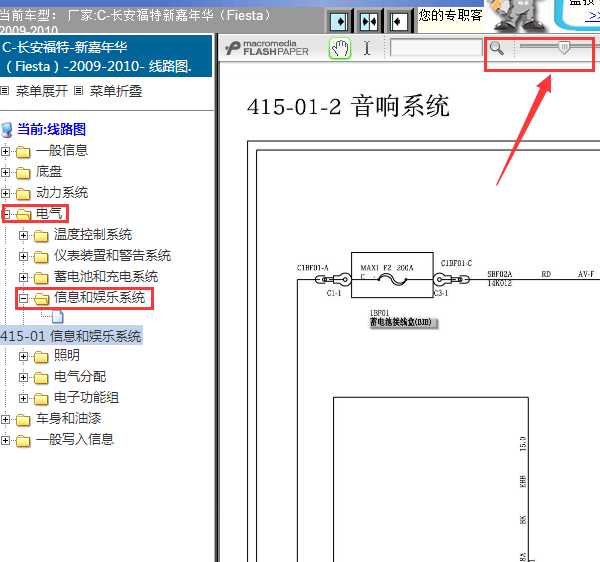
Task: Click the folder icon of 车身和油漆
Action: tap(23, 420)
